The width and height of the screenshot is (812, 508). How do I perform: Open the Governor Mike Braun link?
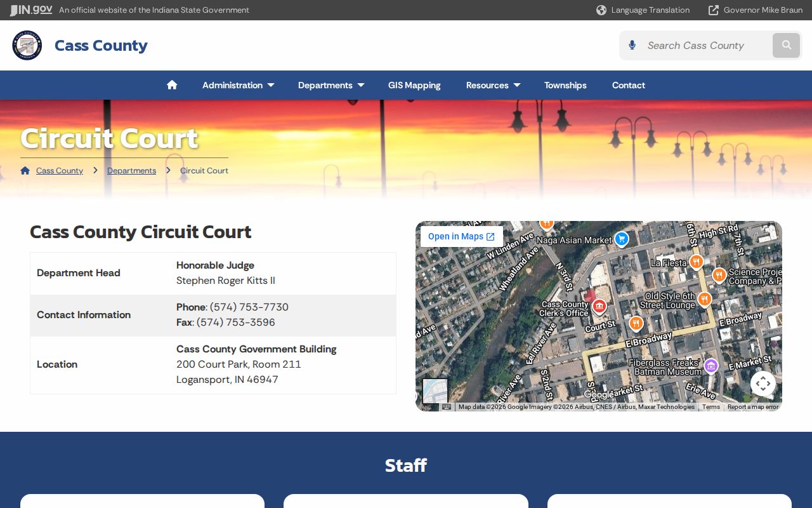click(763, 10)
